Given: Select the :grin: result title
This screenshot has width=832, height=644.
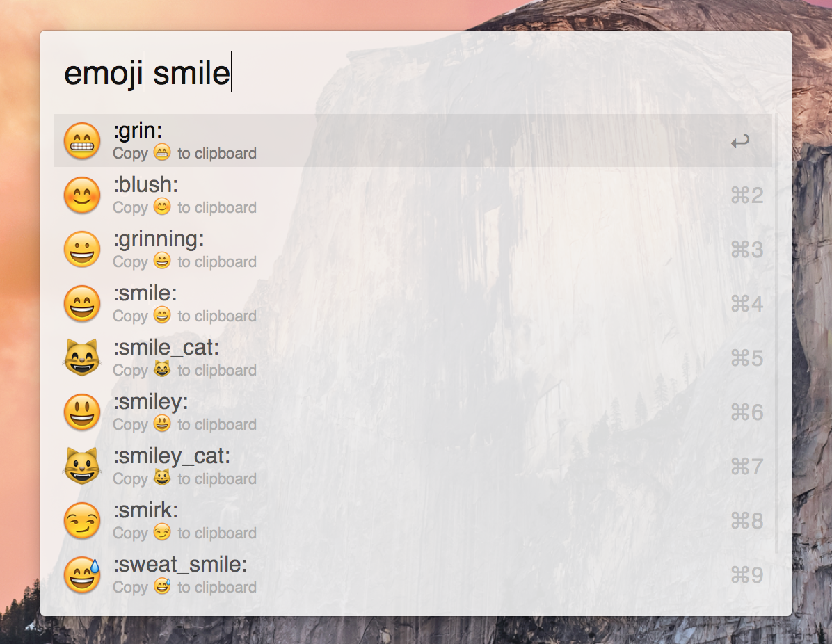Looking at the screenshot, I should 138,131.
